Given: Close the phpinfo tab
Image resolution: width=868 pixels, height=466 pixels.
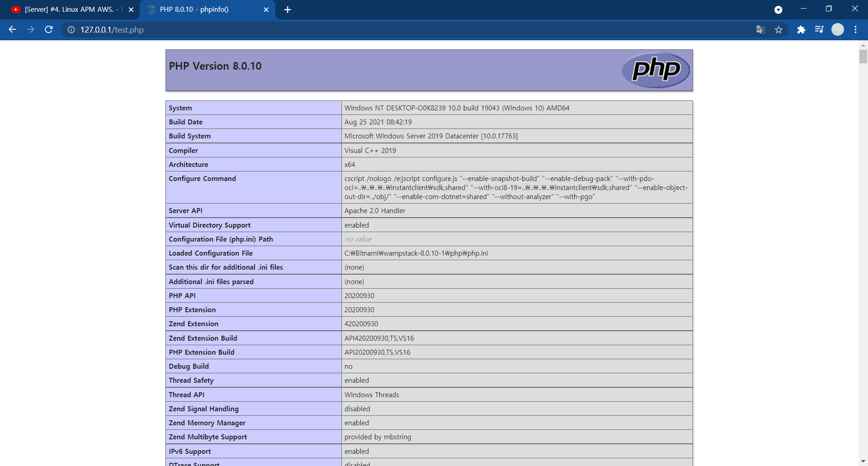Looking at the screenshot, I should pyautogui.click(x=266, y=10).
